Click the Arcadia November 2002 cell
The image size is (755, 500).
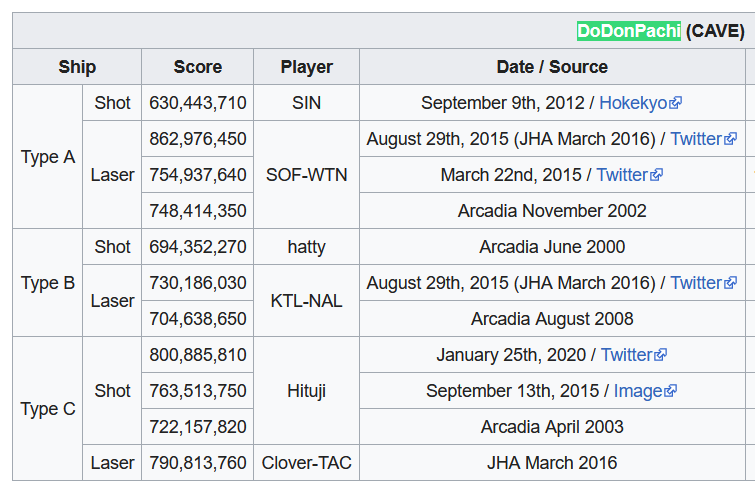[552, 211]
